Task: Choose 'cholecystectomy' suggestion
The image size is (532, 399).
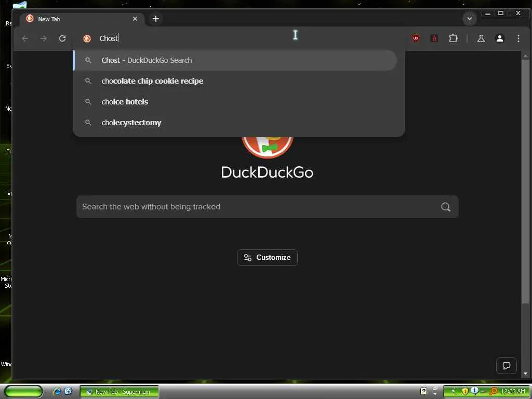Action: coord(235,123)
